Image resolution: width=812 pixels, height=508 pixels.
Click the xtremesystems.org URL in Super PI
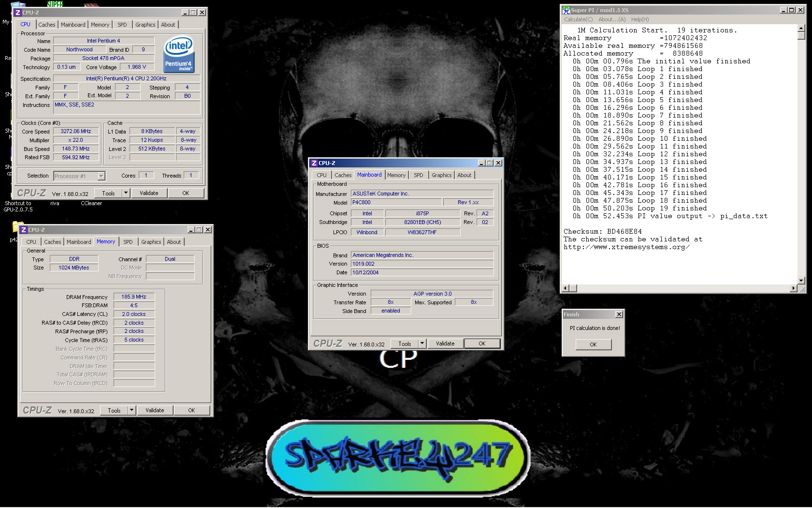[x=626, y=247]
